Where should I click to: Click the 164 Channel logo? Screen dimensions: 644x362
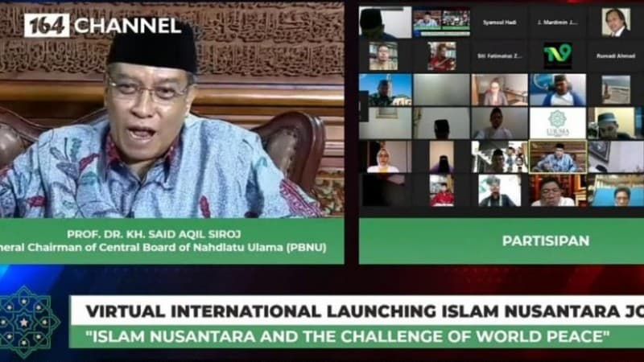coord(103,26)
